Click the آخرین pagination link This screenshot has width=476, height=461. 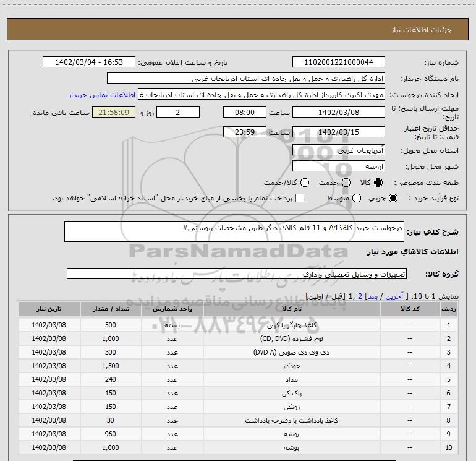[x=394, y=296]
